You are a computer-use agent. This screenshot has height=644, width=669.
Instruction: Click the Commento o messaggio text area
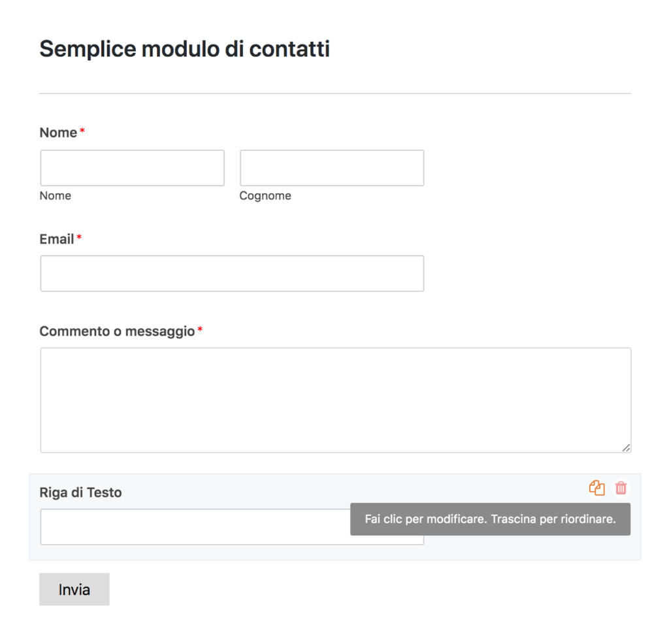click(336, 398)
